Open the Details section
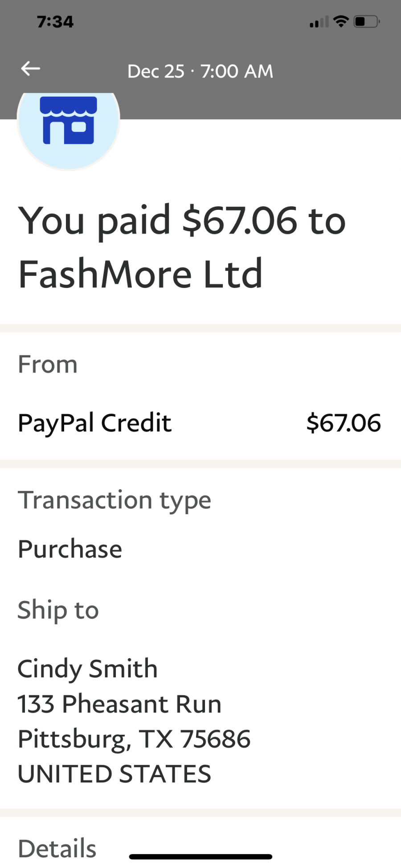Screen dimensions: 401x868 (57, 847)
